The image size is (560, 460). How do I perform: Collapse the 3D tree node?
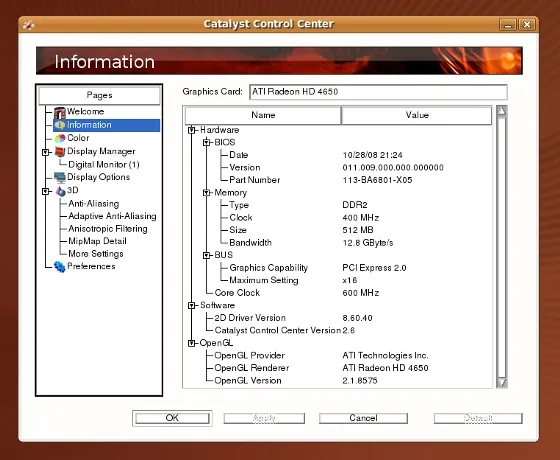pos(45,191)
